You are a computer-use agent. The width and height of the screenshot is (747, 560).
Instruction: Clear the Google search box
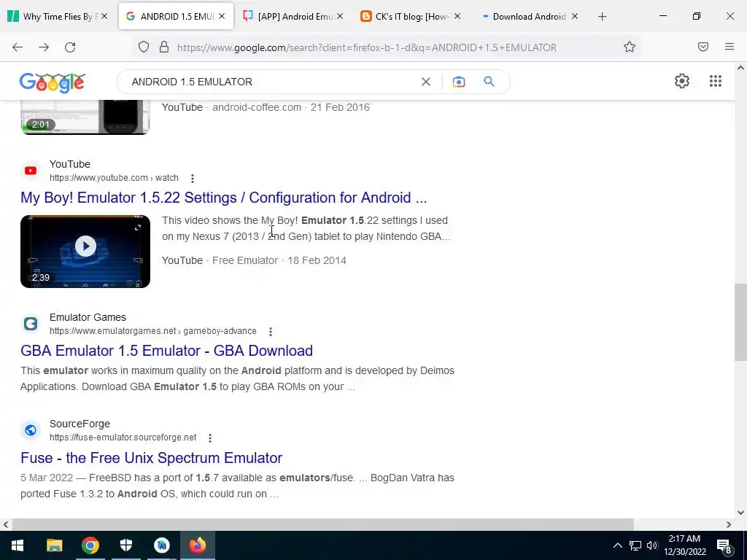tap(426, 82)
